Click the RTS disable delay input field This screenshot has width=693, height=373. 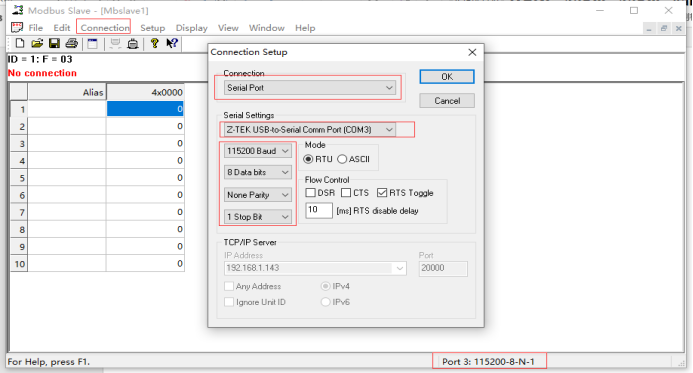tap(319, 210)
